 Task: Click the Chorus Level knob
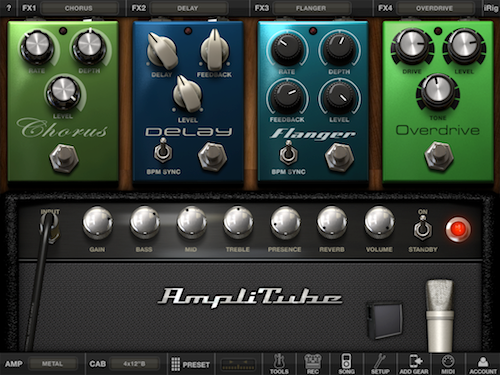point(63,92)
